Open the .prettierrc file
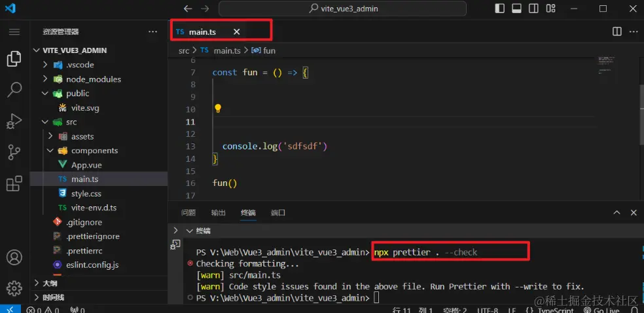The image size is (644, 313). tap(99, 251)
